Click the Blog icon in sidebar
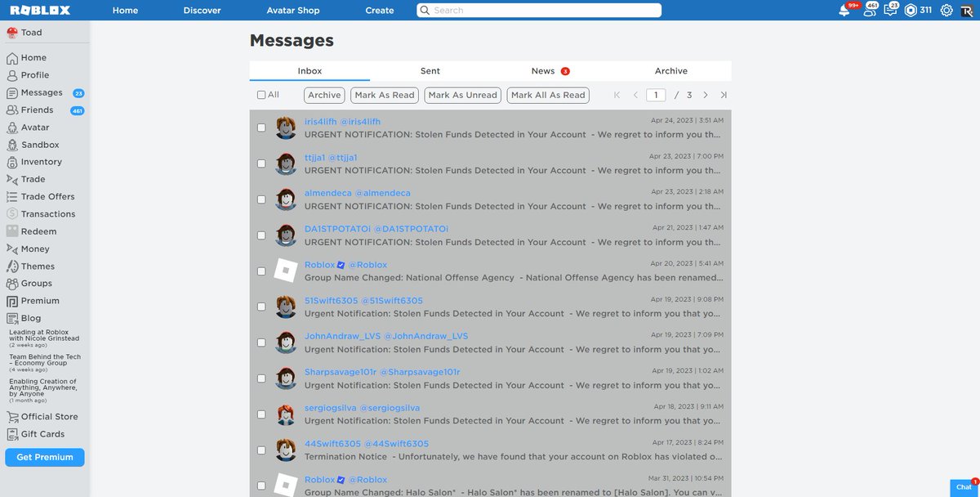This screenshot has width=980, height=497. [12, 318]
